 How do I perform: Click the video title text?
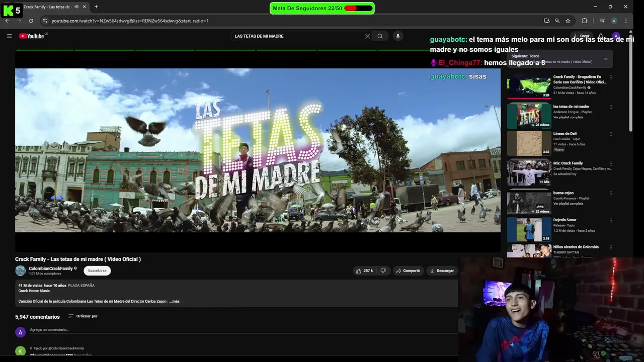click(x=78, y=259)
